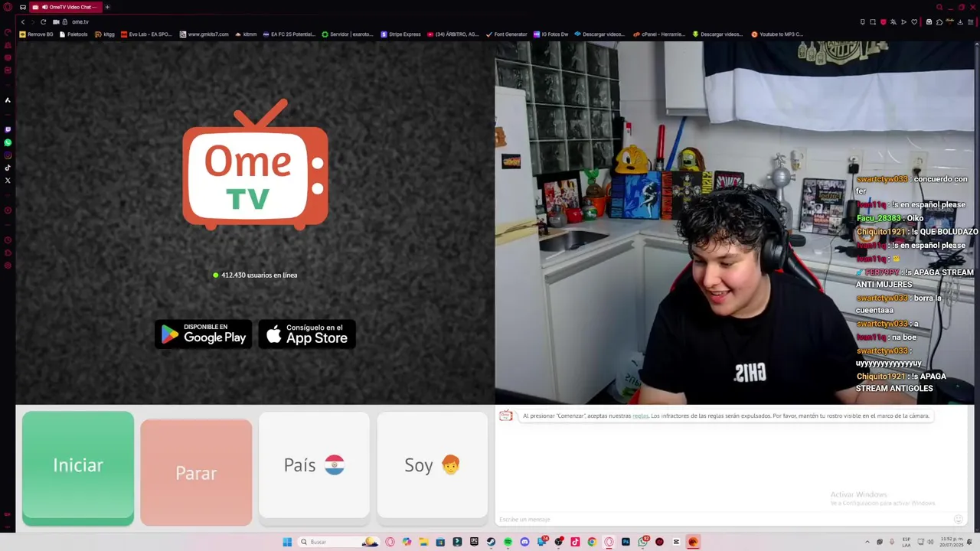980x551 pixels.
Task: Open the IG Fotos Dw bookmark
Action: pos(551,34)
